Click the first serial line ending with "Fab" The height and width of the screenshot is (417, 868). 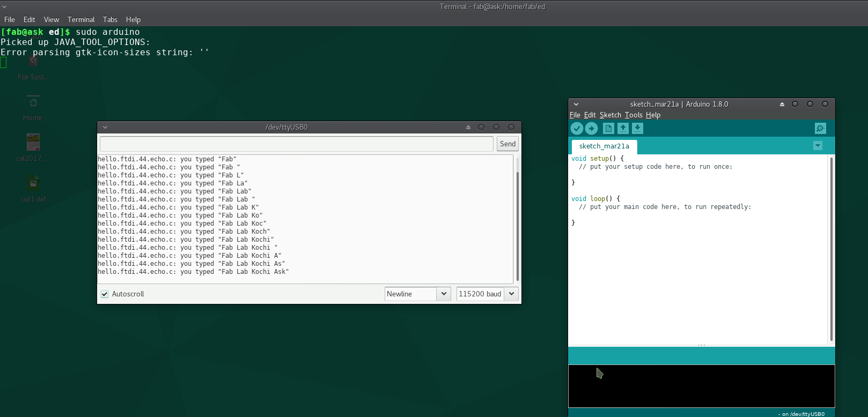pos(167,159)
